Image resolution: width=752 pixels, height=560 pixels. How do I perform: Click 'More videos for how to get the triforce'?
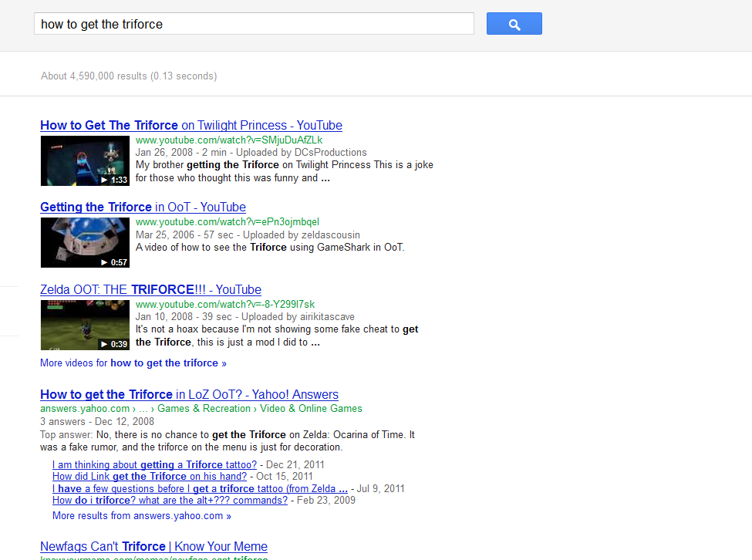tap(133, 363)
